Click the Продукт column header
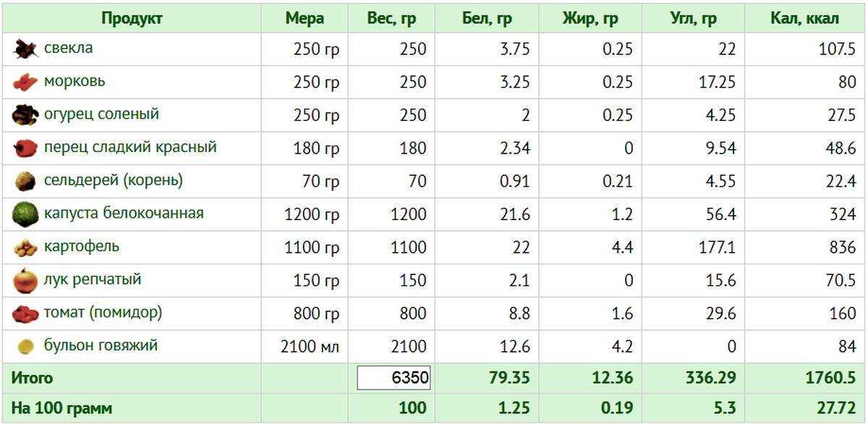Viewport: 868px width, 425px height. 132,19
